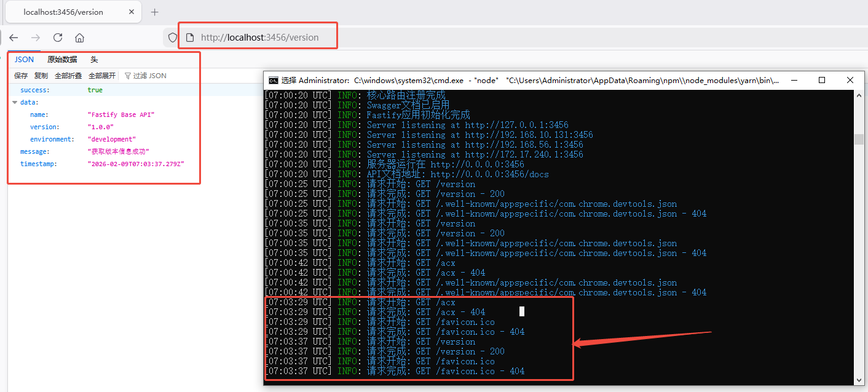The width and height of the screenshot is (868, 392).
Task: Click the cmd window scrollbar up arrow
Action: pos(859,95)
